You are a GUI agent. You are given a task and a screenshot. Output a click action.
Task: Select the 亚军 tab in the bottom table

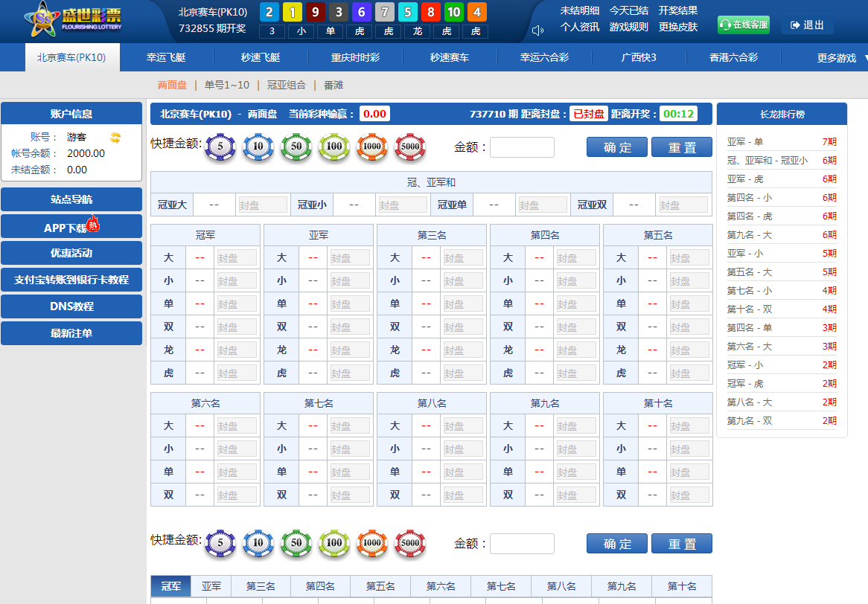click(211, 586)
